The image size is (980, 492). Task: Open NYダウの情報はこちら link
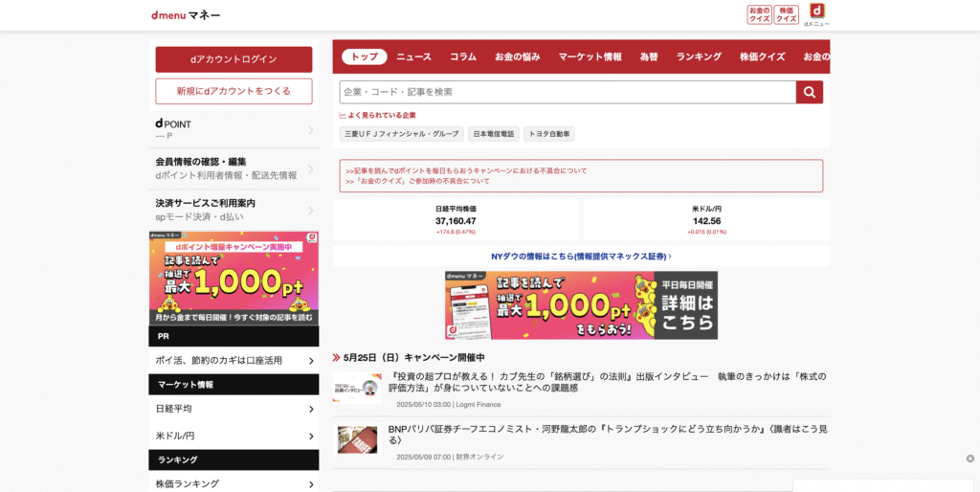point(581,257)
